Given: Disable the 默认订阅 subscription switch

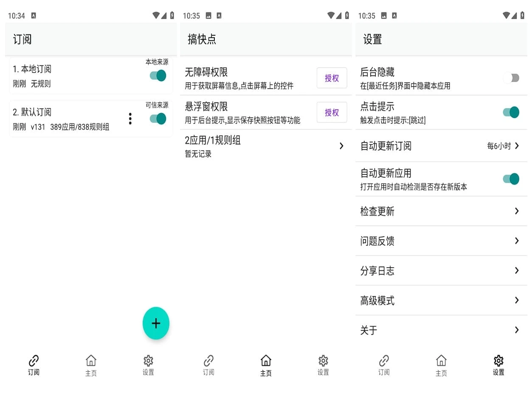Looking at the screenshot, I should (x=158, y=119).
